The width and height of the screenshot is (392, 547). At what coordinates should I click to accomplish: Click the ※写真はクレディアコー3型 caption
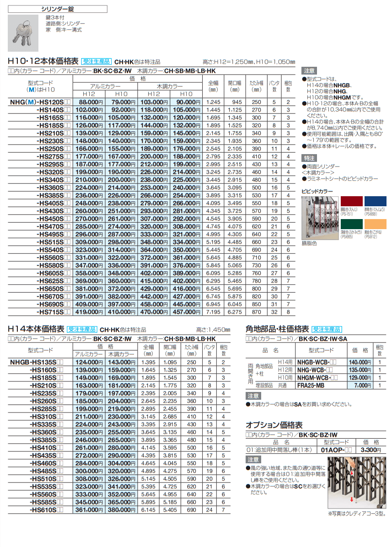(x=356, y=514)
